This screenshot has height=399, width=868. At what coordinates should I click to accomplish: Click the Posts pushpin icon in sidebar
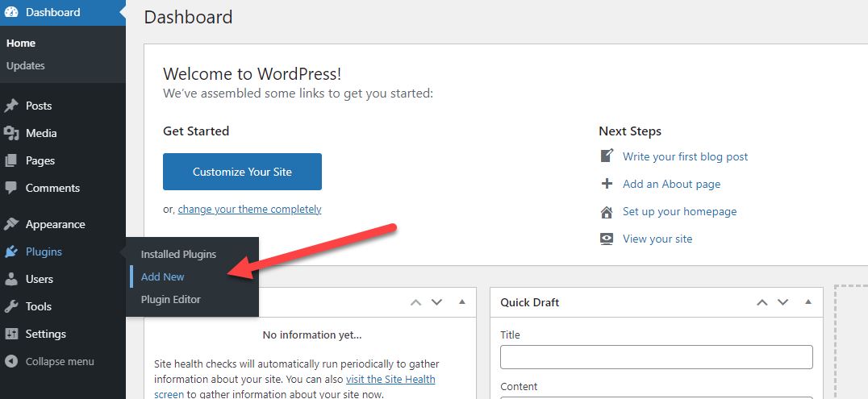[11, 106]
